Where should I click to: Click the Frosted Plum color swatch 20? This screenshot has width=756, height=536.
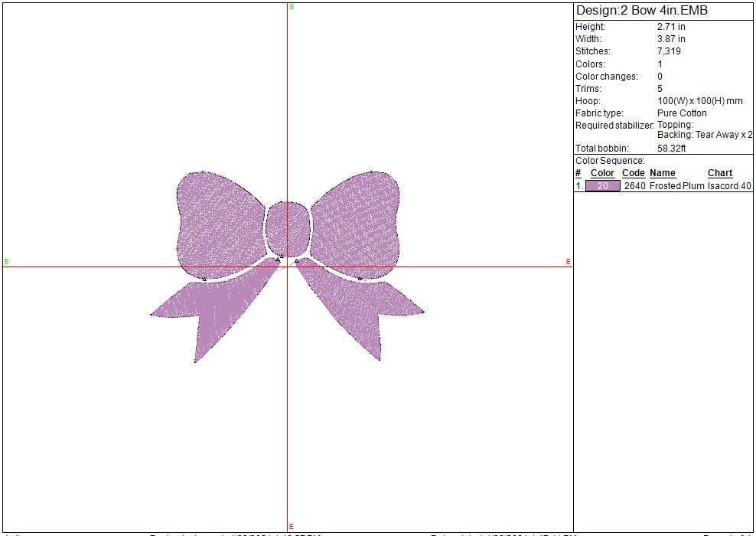pos(602,186)
